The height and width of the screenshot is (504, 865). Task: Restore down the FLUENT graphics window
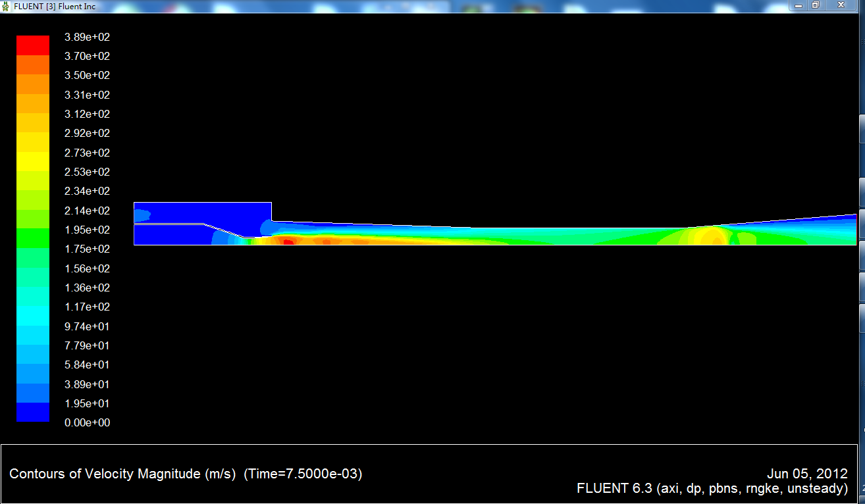(816, 5)
